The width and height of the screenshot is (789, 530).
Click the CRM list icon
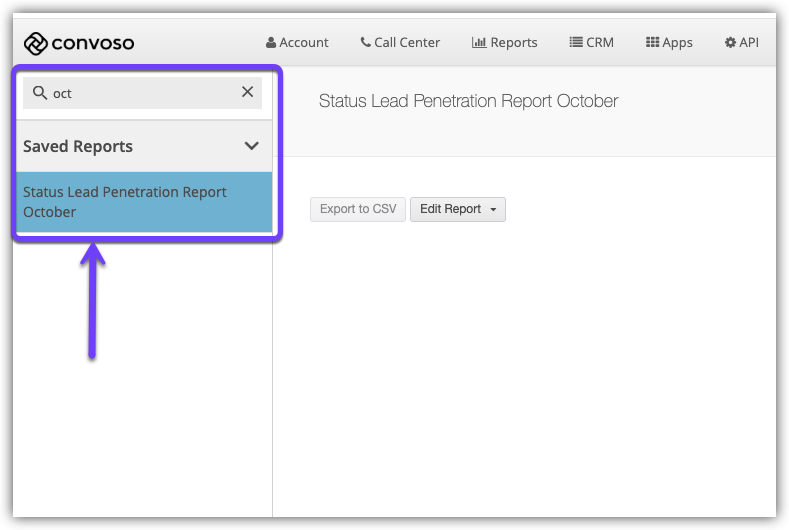click(x=576, y=43)
